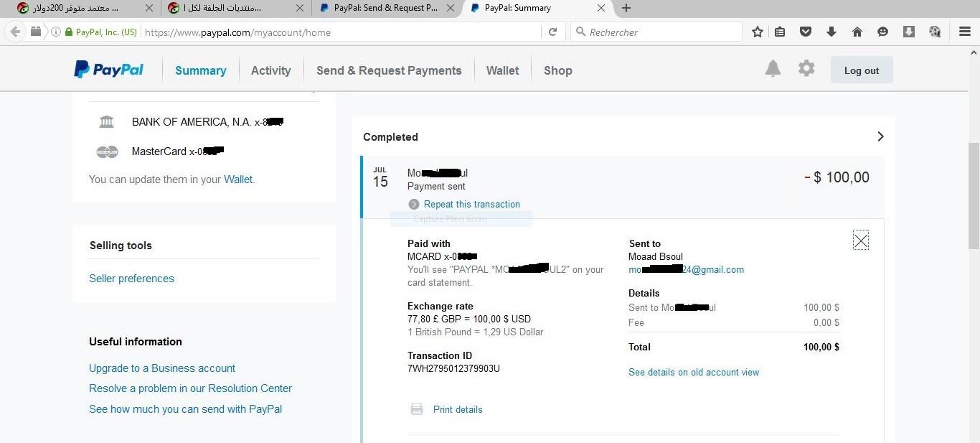
Task: Open the PayPal Summary navigation item
Action: (201, 70)
